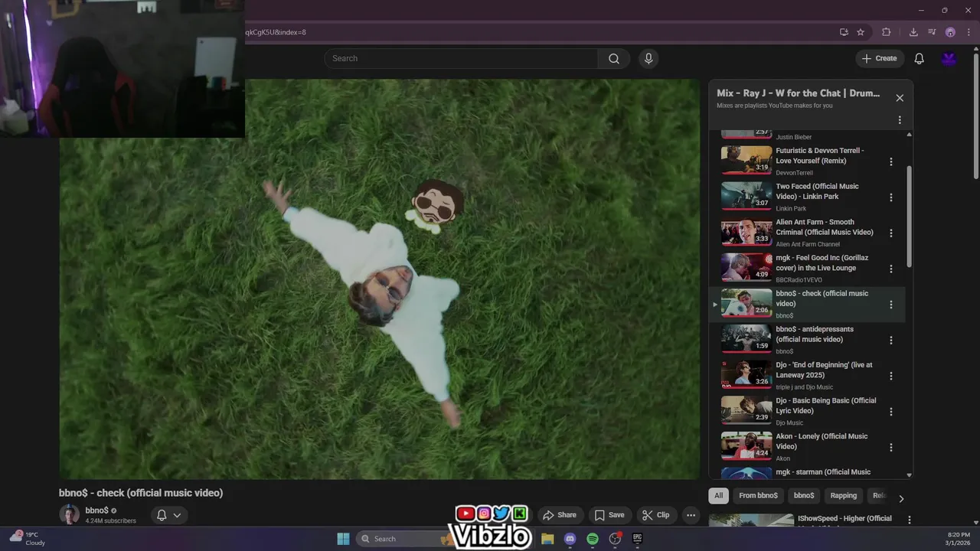Click the Save button

pos(609,515)
